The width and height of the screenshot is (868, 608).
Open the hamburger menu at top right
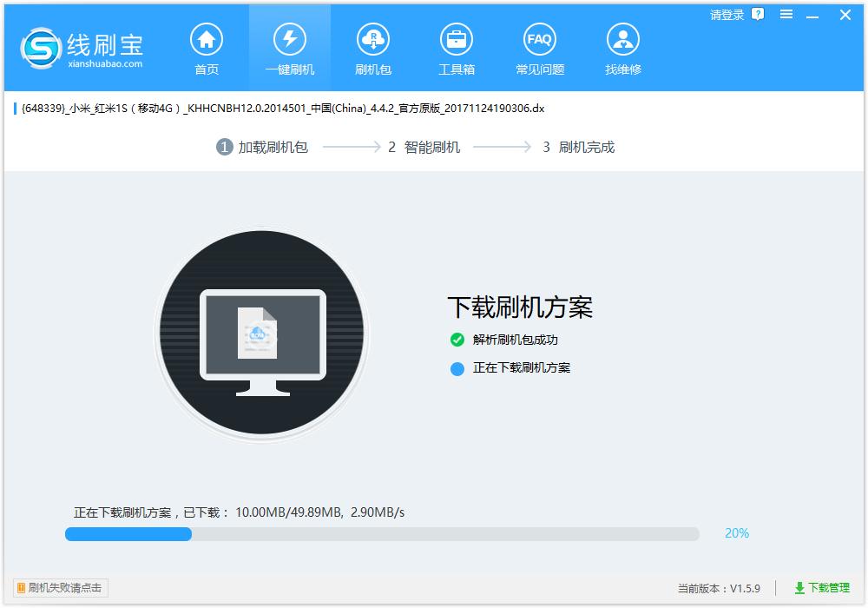pos(786,15)
